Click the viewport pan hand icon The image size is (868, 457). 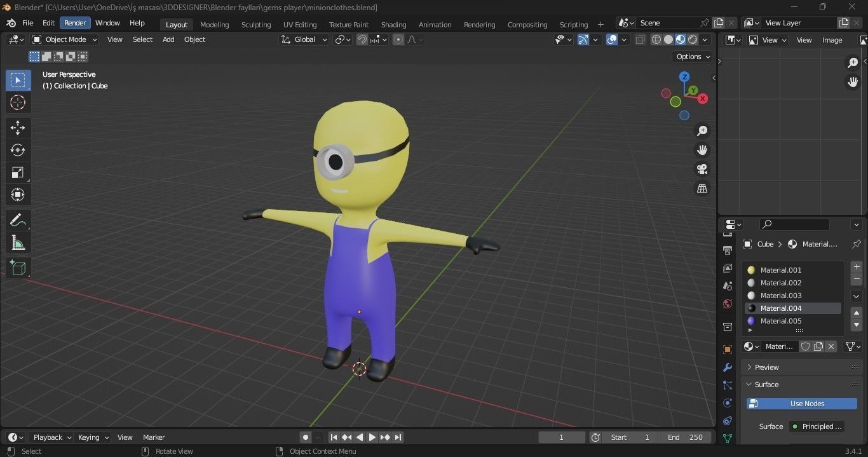702,150
